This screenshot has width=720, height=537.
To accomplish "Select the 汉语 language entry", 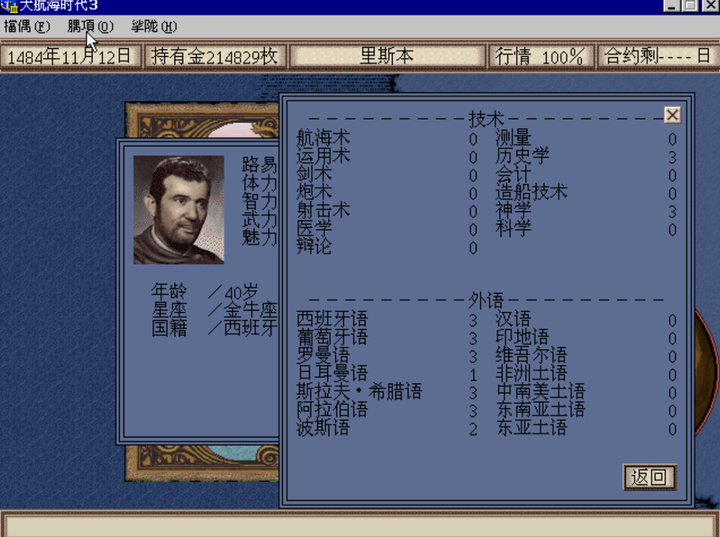I will tap(586, 319).
